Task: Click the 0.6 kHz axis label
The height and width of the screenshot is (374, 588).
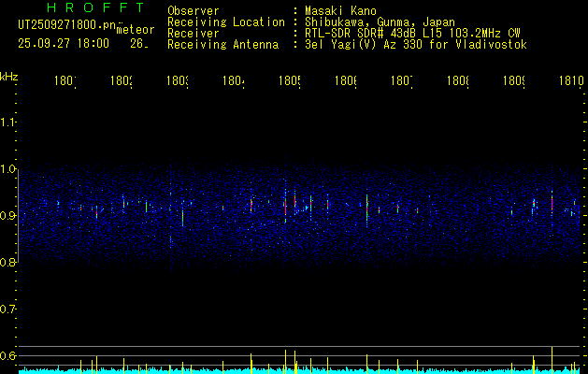Action: pyautogui.click(x=8, y=355)
